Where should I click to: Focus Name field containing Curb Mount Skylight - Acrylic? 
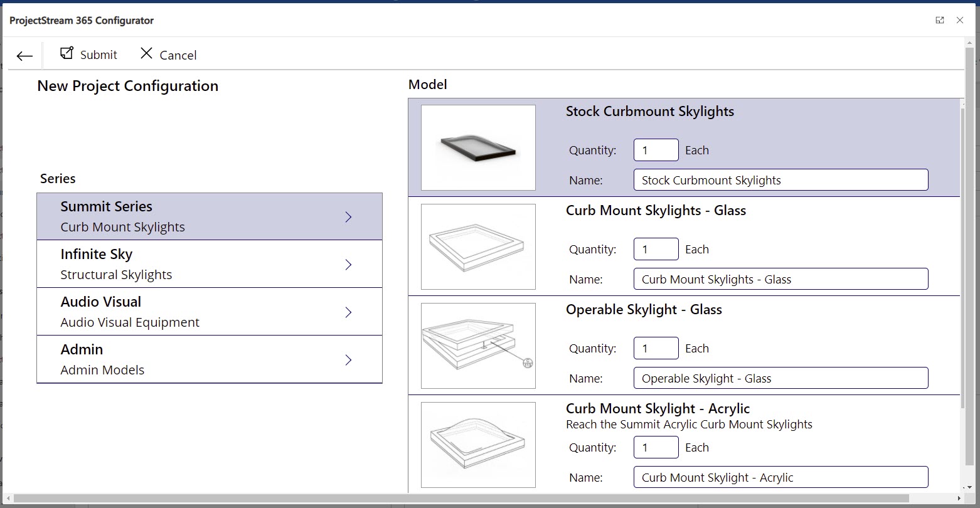pyautogui.click(x=780, y=477)
